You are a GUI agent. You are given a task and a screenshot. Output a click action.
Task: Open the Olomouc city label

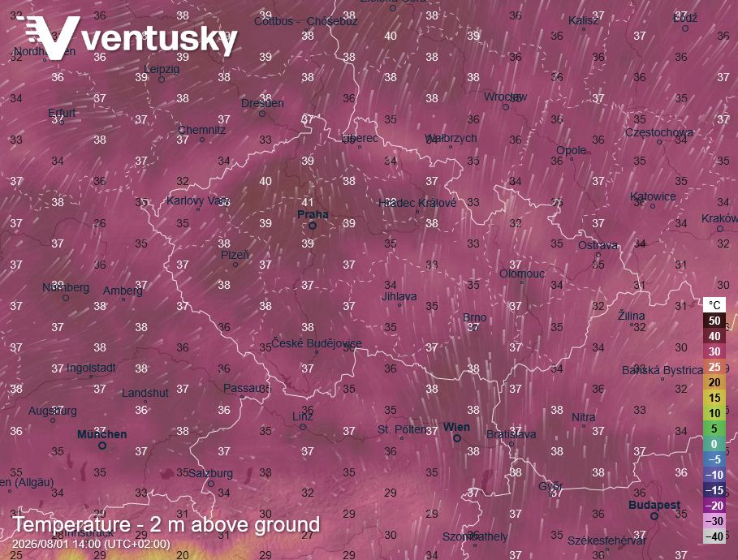[x=522, y=274]
